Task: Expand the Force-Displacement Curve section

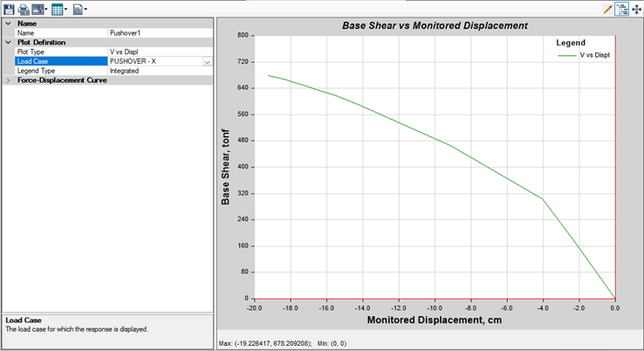Action: tap(9, 80)
